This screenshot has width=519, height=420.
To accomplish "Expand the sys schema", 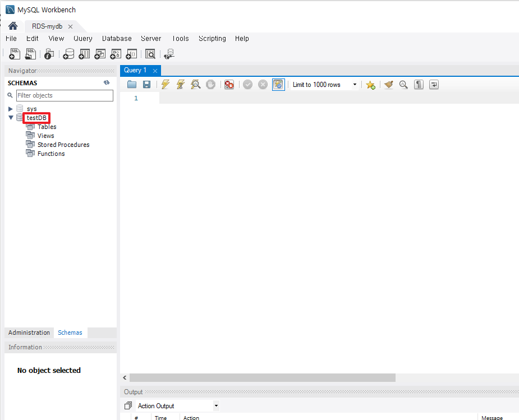I will pos(11,109).
